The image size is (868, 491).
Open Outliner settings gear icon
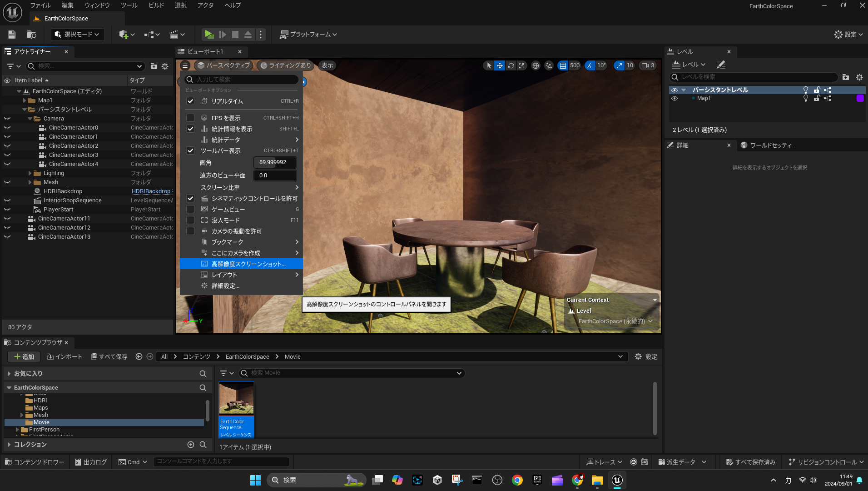point(165,66)
